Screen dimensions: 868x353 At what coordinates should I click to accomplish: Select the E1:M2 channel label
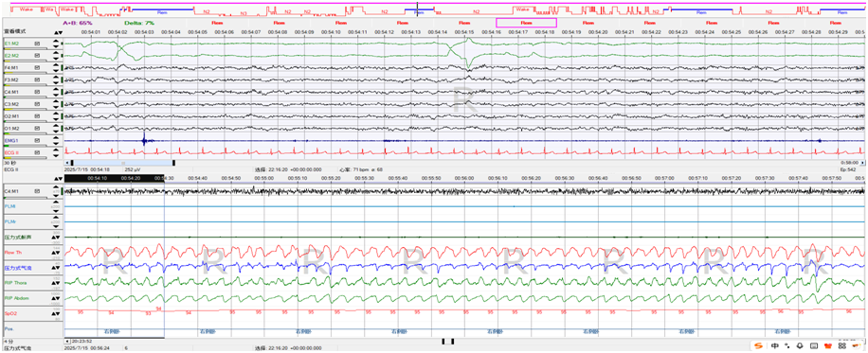(11, 44)
